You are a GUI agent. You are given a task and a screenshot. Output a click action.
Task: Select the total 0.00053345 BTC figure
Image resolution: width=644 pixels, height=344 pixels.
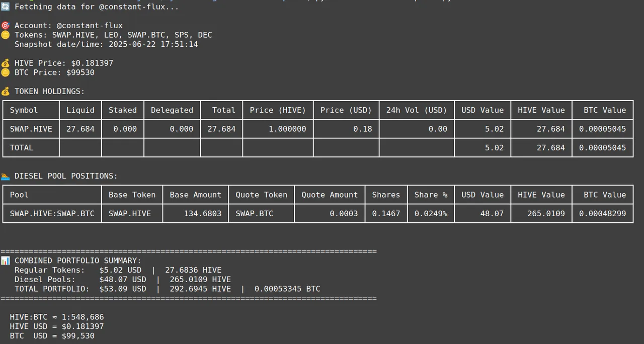click(287, 289)
